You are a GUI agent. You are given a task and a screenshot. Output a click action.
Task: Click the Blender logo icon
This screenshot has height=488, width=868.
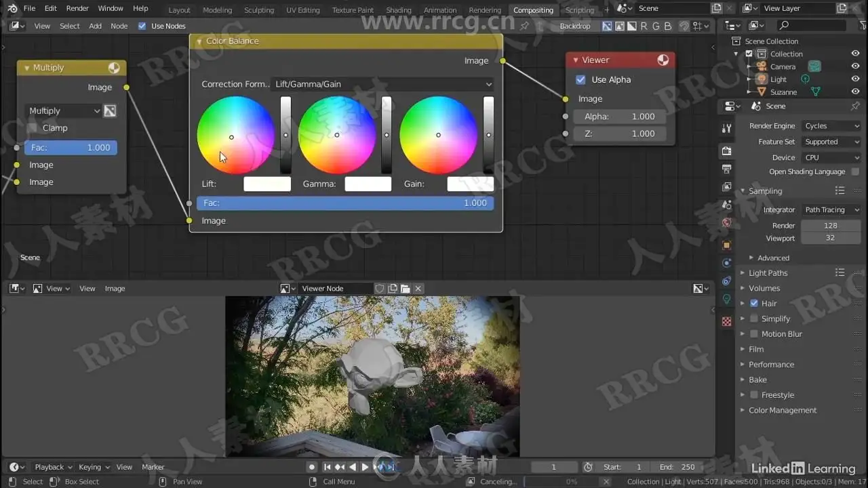coord(12,8)
